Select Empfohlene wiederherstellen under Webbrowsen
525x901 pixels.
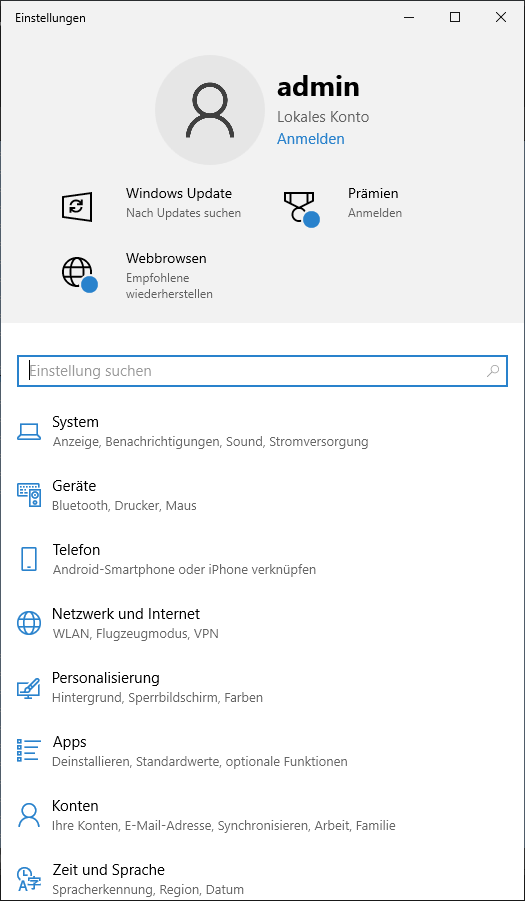(169, 286)
